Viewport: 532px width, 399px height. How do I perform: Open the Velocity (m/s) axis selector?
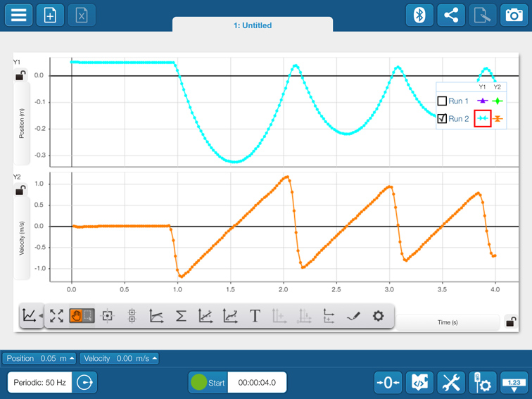21,238
